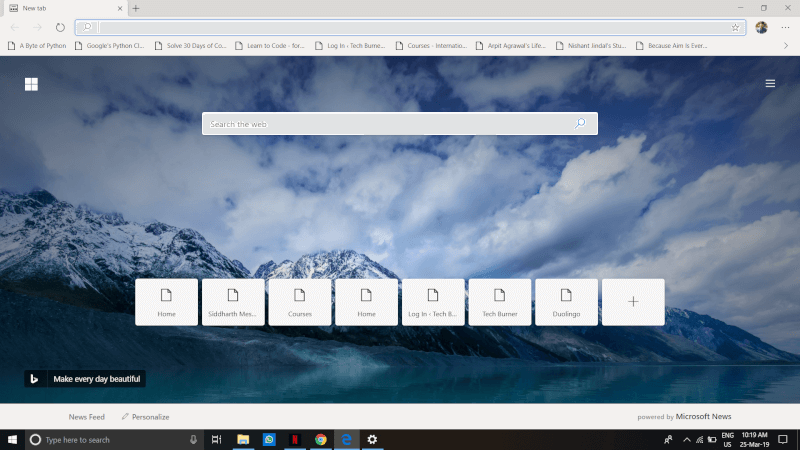Add page to favorites with star icon
Screen dimensions: 800x450
point(735,28)
